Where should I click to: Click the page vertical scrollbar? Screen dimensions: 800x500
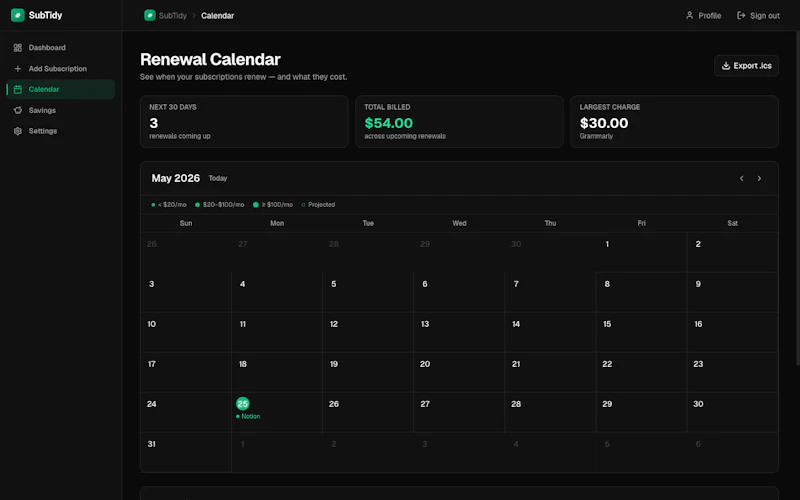[x=797, y=199]
